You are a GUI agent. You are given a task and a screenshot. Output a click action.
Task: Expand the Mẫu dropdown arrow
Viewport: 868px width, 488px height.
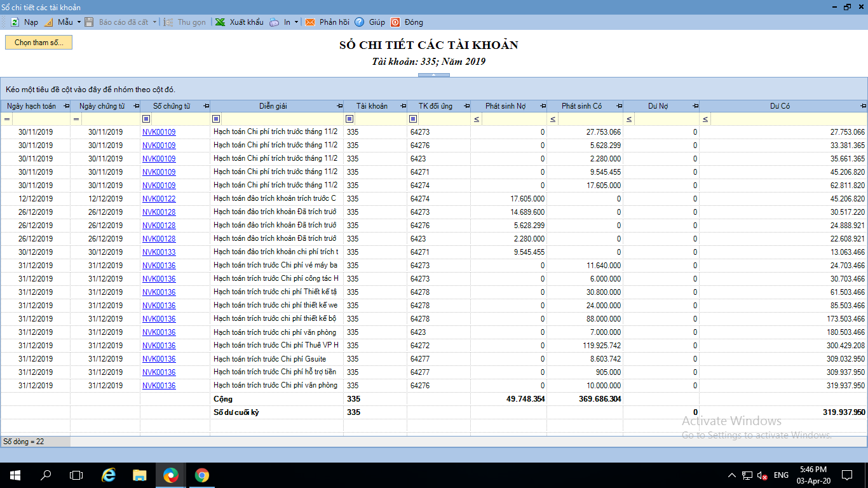[x=79, y=22]
